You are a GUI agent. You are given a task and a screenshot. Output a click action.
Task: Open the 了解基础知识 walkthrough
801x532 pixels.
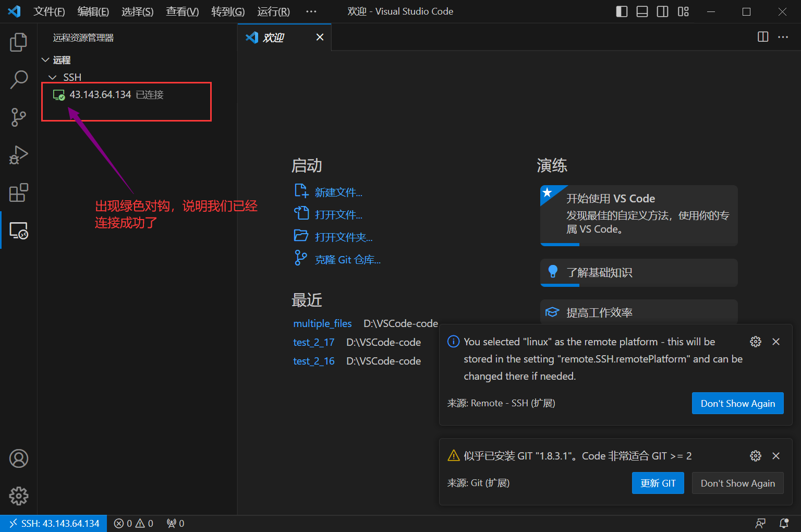[639, 273]
